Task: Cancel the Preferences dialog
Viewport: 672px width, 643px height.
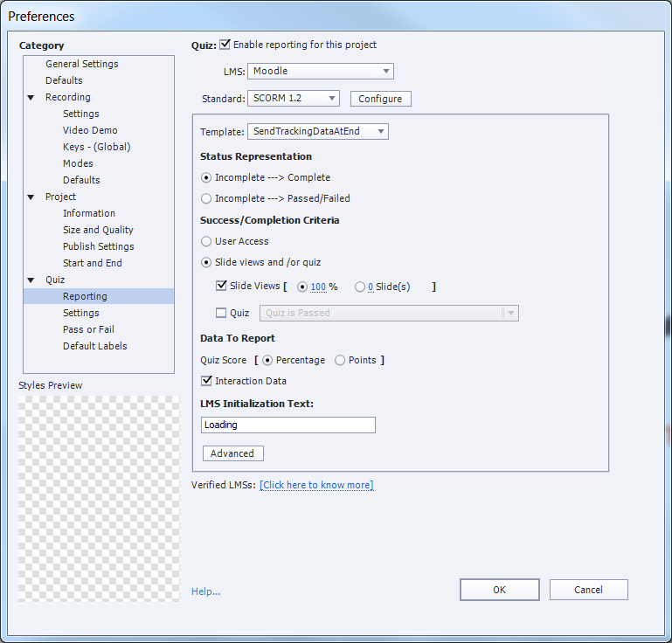Action: point(589,590)
